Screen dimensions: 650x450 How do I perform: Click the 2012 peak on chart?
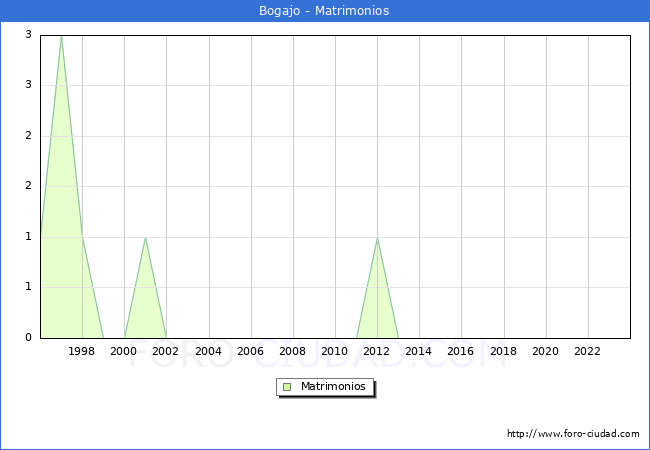(x=377, y=238)
